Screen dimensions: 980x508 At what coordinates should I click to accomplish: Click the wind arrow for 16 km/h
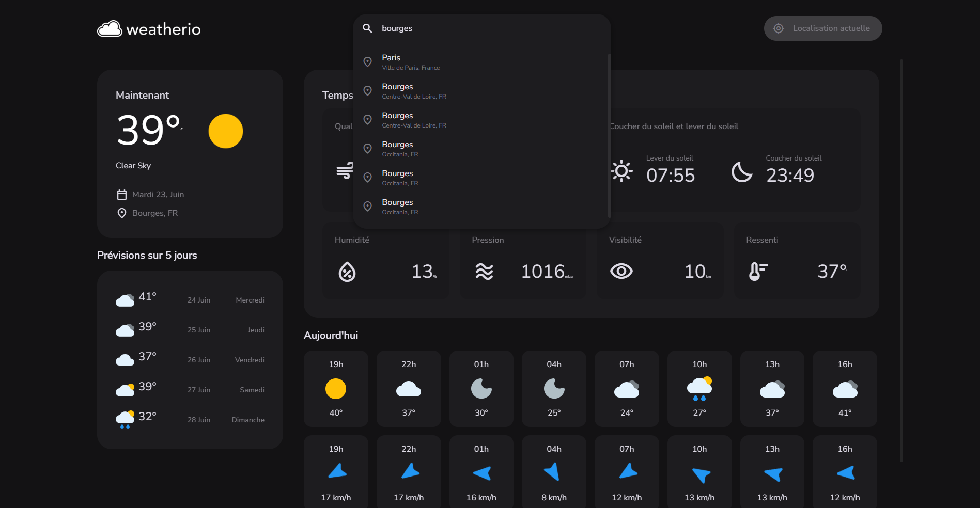coord(482,473)
